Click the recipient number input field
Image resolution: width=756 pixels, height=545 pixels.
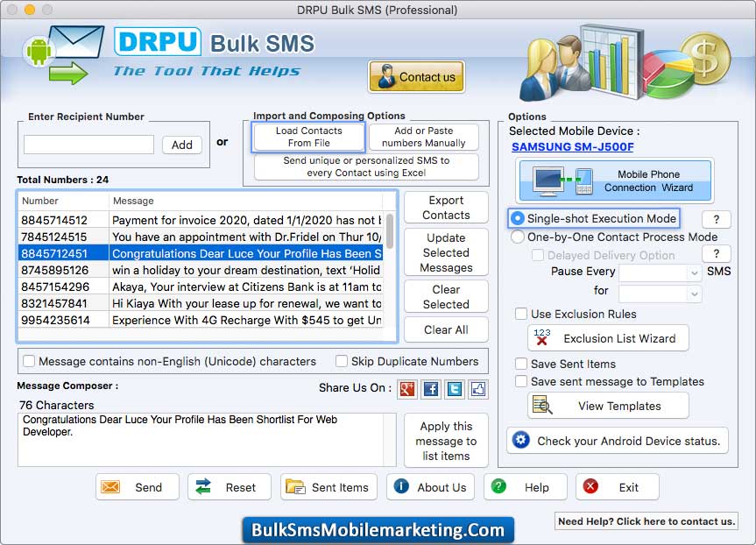[88, 145]
